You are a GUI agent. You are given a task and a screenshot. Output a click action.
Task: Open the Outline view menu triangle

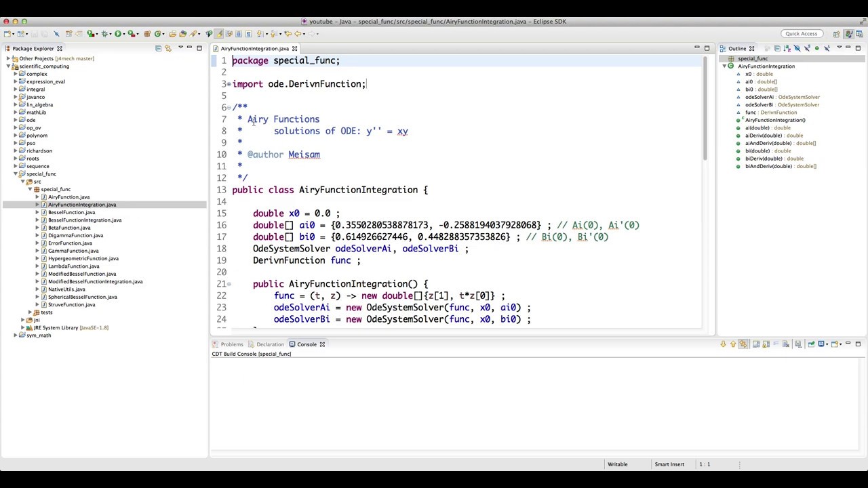click(840, 47)
